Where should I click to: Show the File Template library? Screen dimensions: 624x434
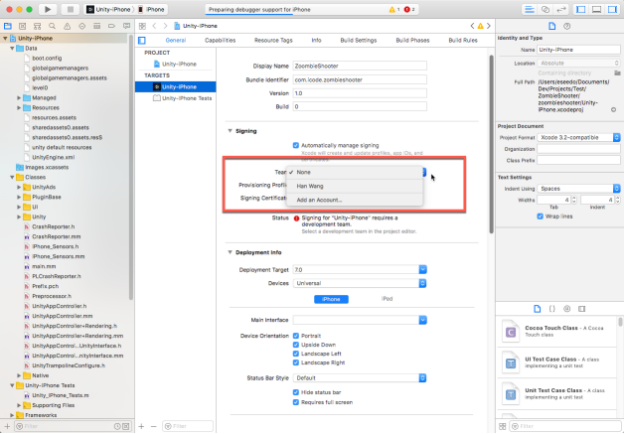(537, 309)
